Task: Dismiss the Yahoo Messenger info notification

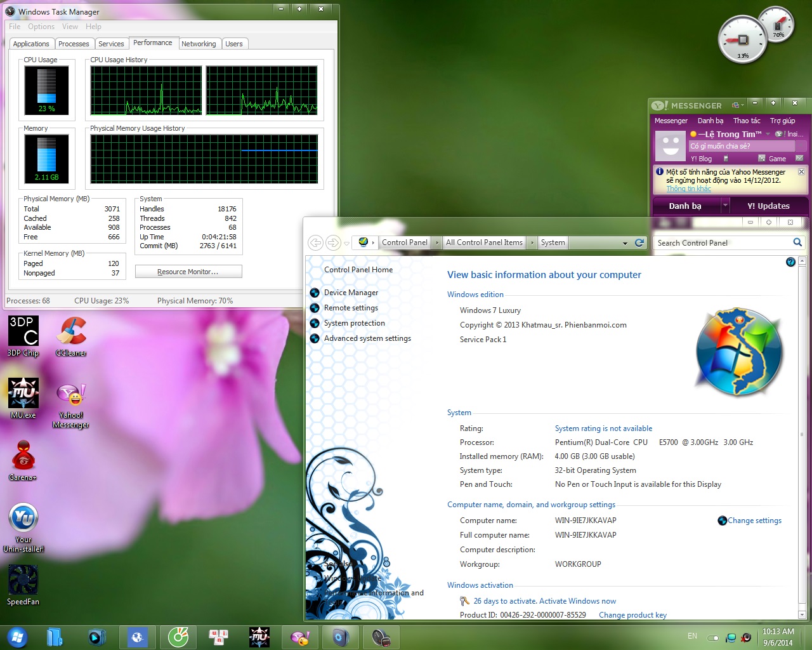Action: 801,172
